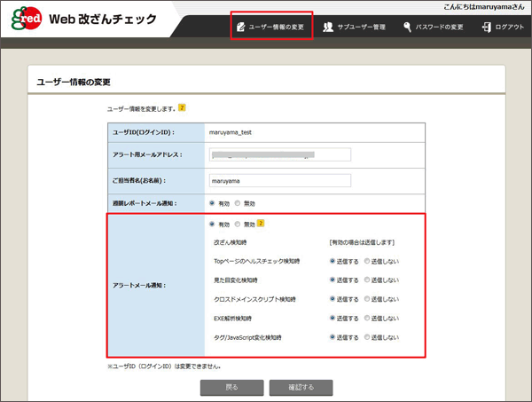Image resolution: width=532 pixels, height=402 pixels.
Task: Click help icon next to アラートメール 無効
Action: (262, 224)
